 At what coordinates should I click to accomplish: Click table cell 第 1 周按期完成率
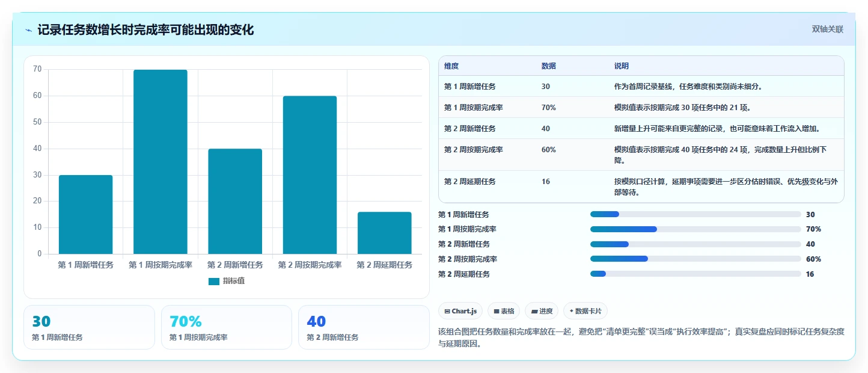click(474, 108)
